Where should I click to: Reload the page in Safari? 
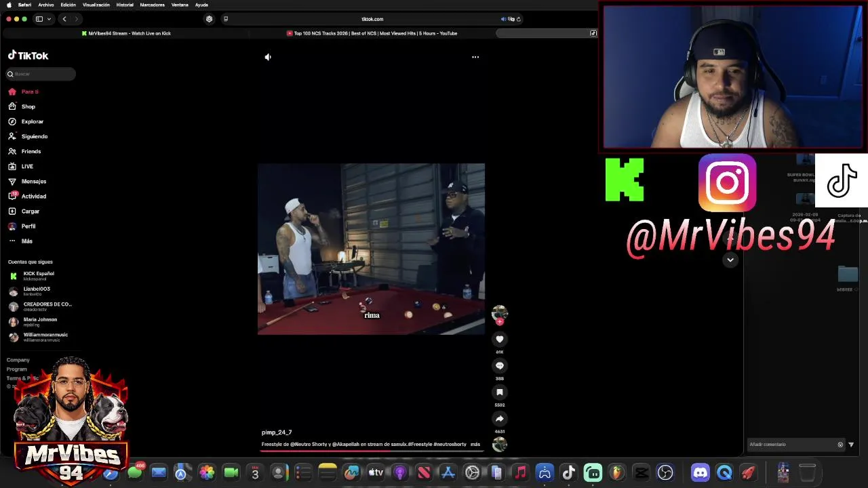tap(519, 19)
